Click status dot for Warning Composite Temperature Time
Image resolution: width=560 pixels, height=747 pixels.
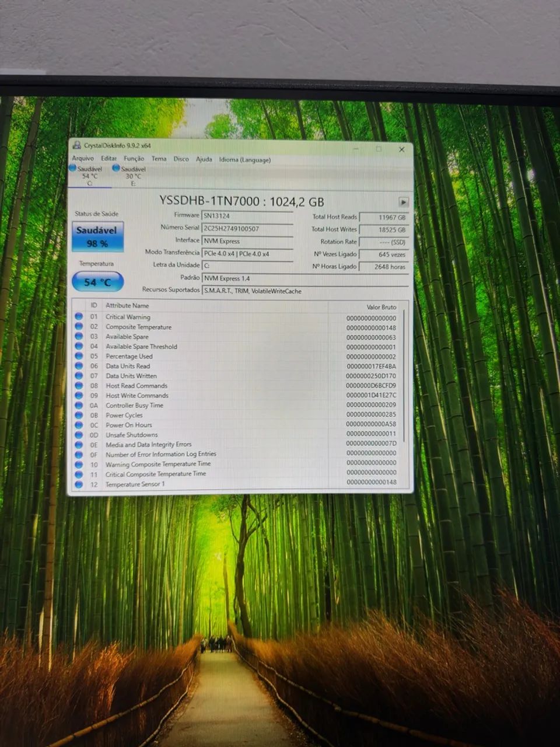tap(79, 465)
